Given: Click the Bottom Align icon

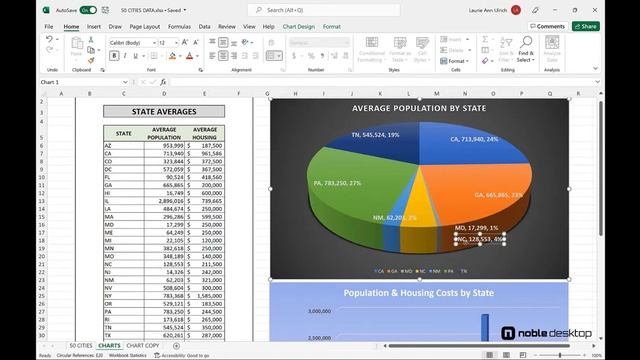Looking at the screenshot, I should (233, 42).
